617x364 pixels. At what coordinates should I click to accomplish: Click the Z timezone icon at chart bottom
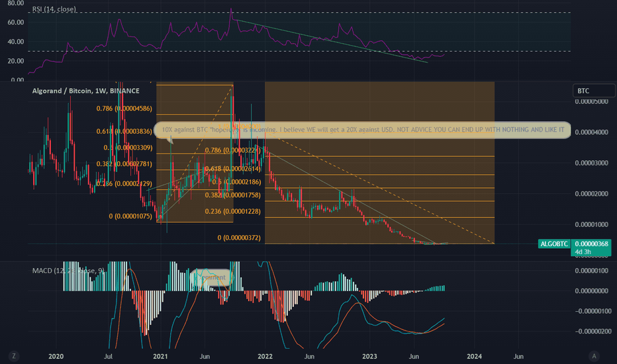pos(14,356)
